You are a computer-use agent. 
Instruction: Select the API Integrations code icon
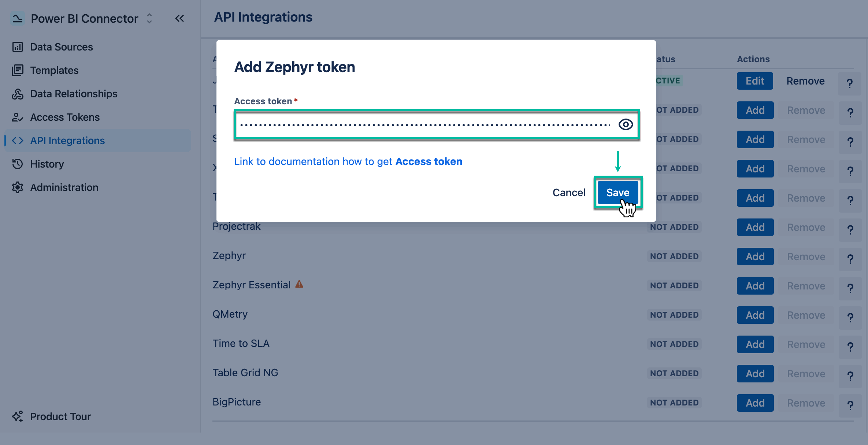(17, 140)
